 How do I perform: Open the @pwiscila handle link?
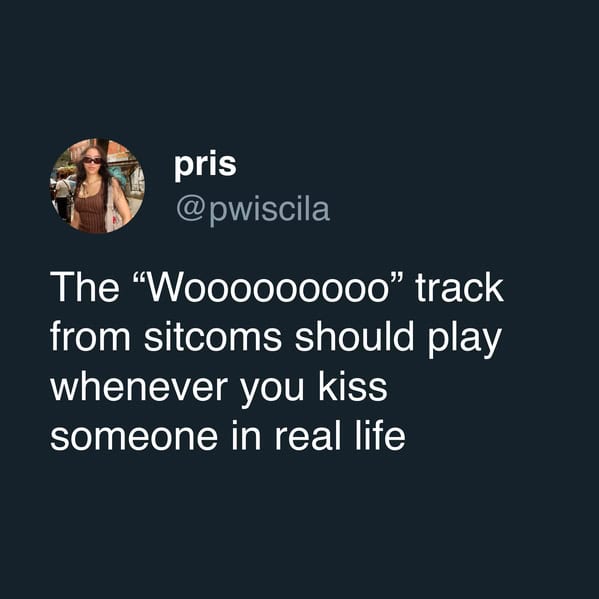coord(253,210)
